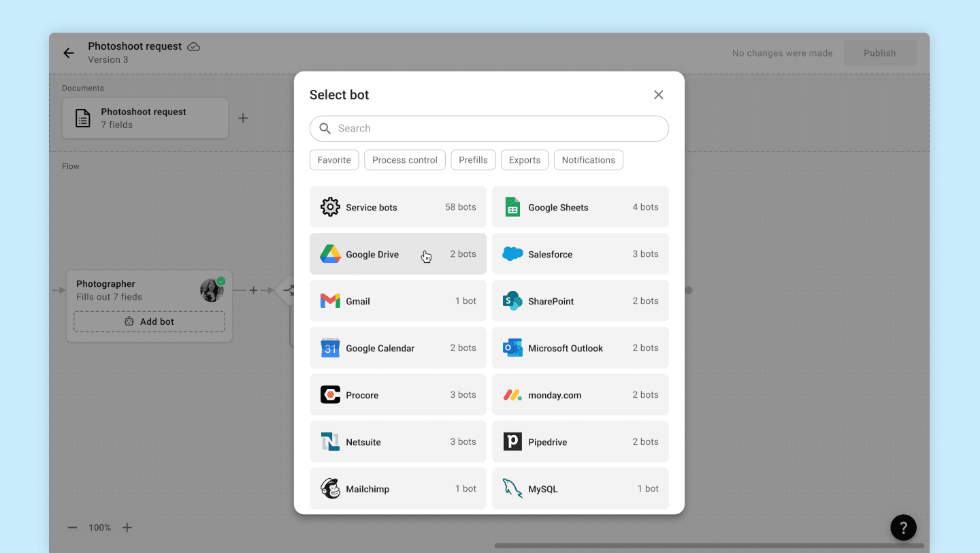Viewport: 980px width, 553px height.
Task: Click the search magnifier icon
Action: pyautogui.click(x=325, y=128)
